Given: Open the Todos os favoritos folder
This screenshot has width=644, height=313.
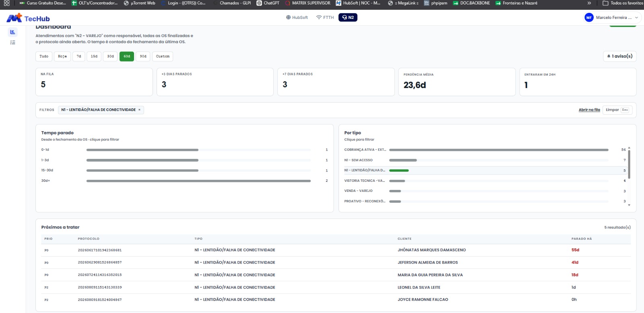Looking at the screenshot, I should (623, 3).
